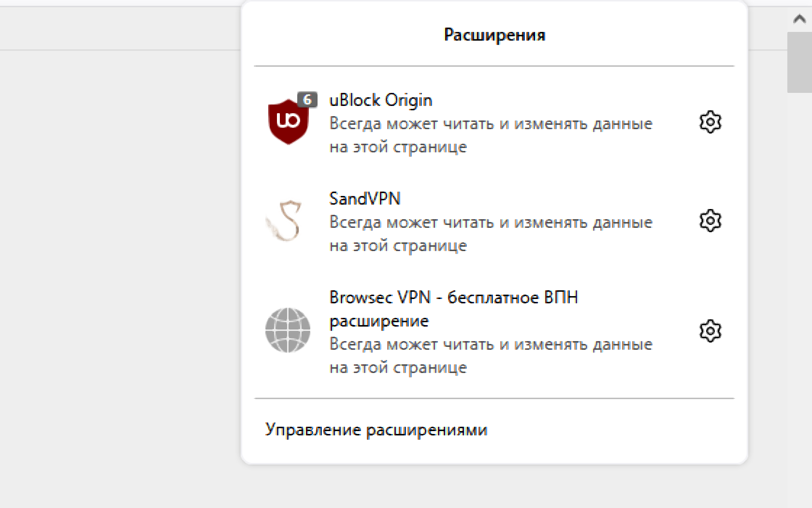Click the Browsec VPN permission description text
The image size is (812, 508).
pyautogui.click(x=491, y=356)
